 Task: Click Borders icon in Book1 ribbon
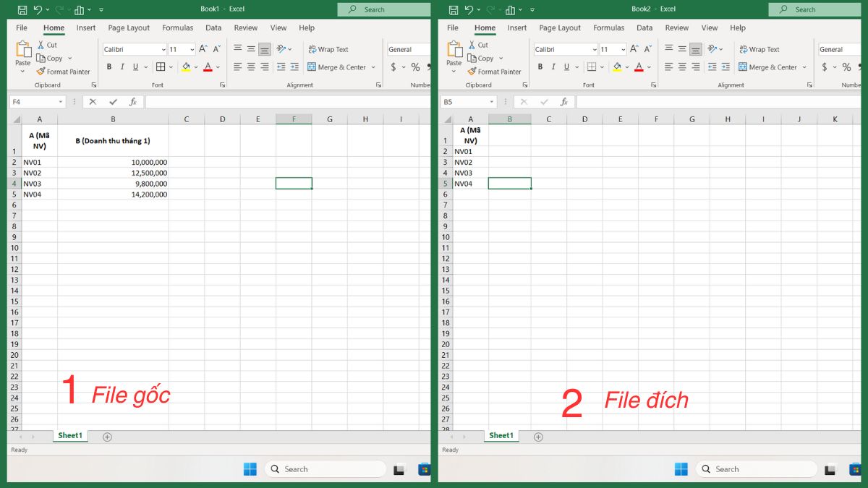click(161, 67)
